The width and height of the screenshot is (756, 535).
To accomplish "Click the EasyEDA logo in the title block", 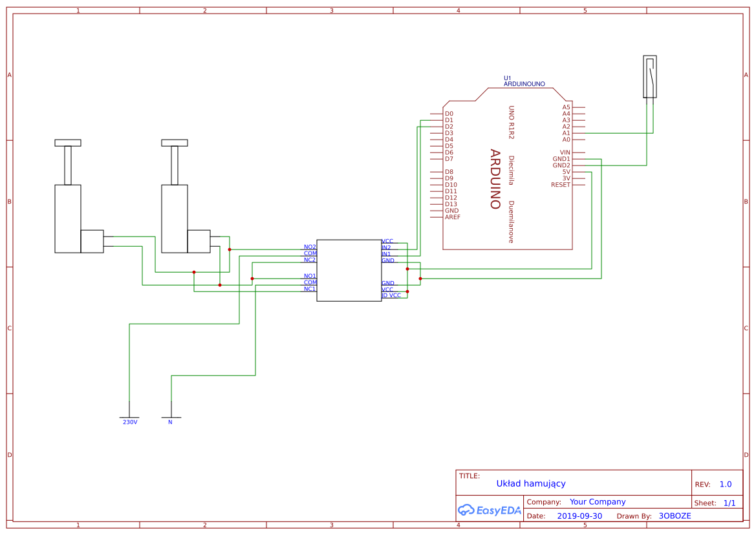I will click(x=490, y=510).
